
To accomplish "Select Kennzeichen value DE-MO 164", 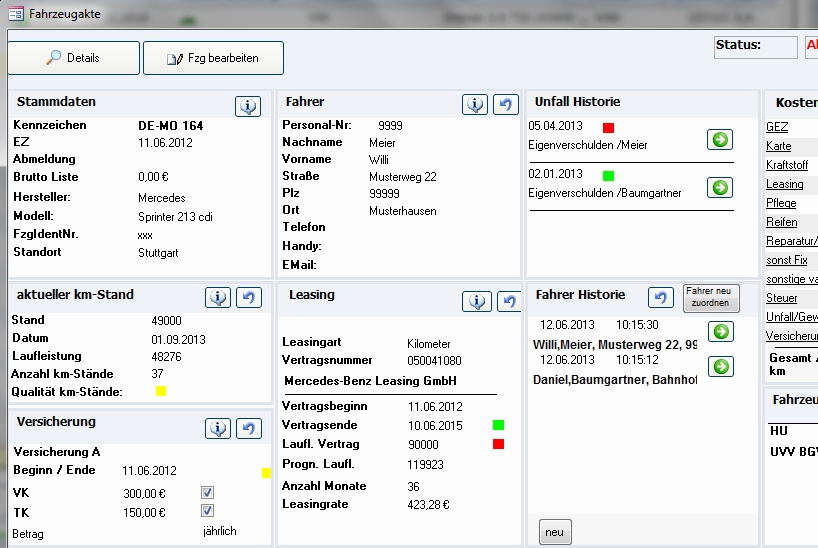I will tap(171, 126).
